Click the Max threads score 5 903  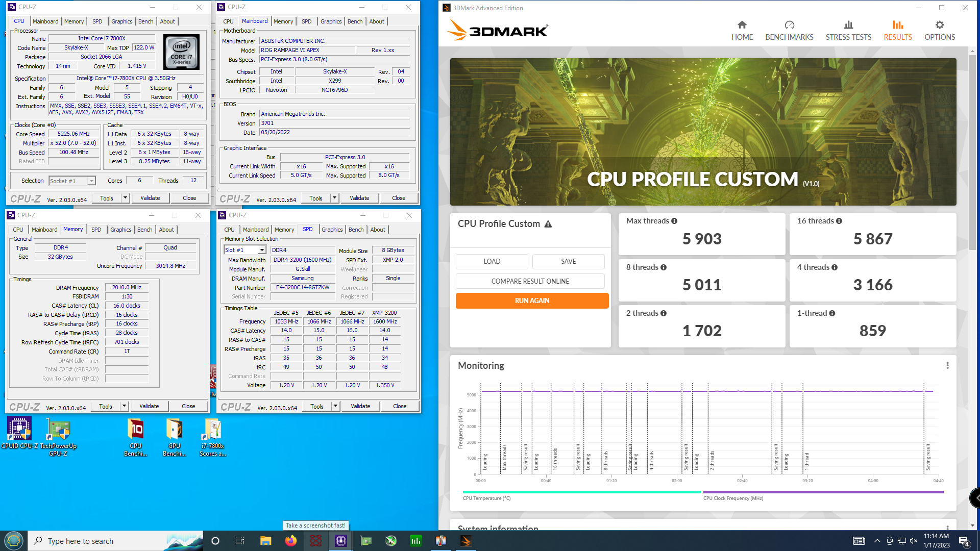[702, 239]
